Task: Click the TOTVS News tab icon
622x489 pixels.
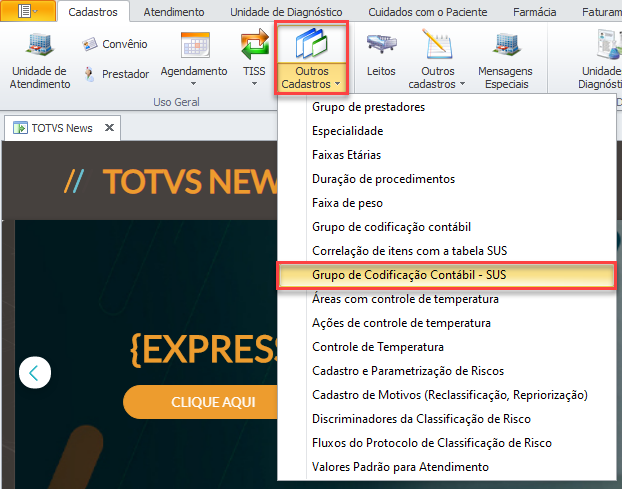Action: 20,128
